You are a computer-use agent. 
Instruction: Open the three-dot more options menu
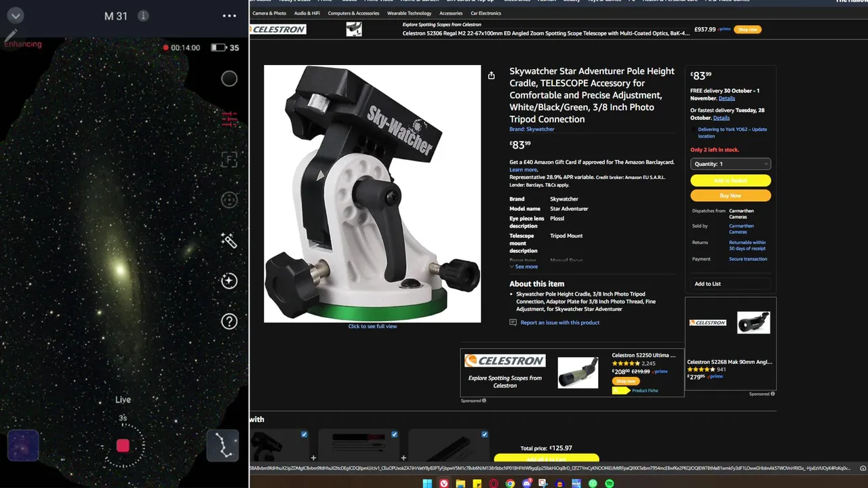(229, 16)
